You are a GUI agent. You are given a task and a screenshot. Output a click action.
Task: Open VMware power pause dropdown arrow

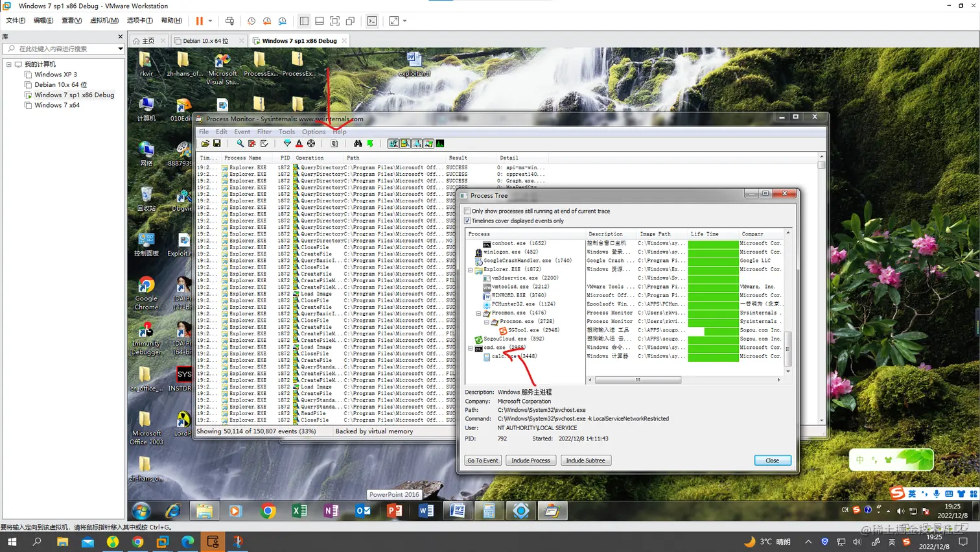[210, 21]
